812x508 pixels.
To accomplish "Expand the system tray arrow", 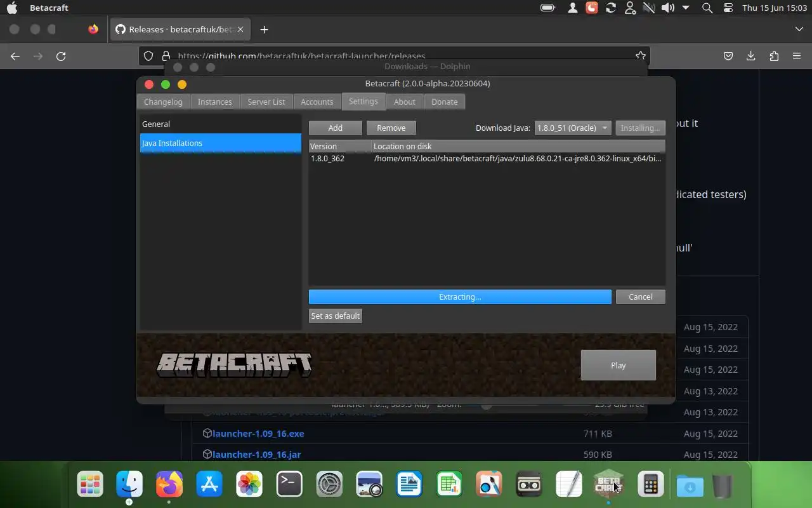I will coord(686,8).
